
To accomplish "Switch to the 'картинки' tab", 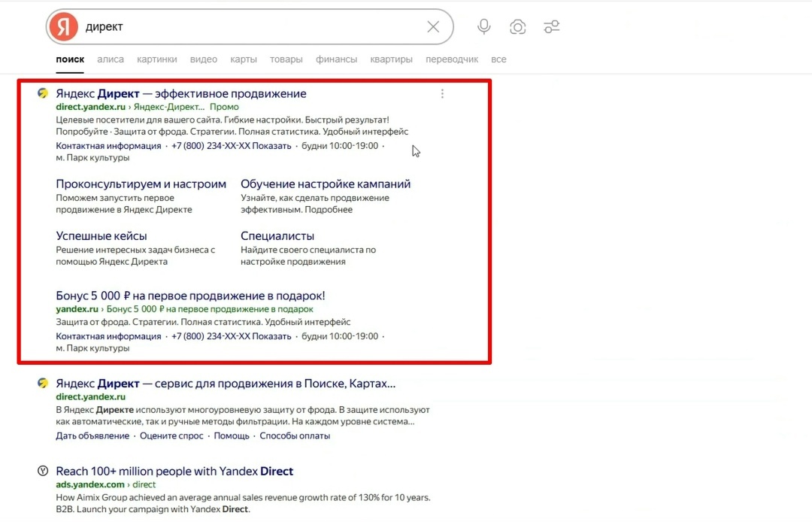I will click(157, 59).
